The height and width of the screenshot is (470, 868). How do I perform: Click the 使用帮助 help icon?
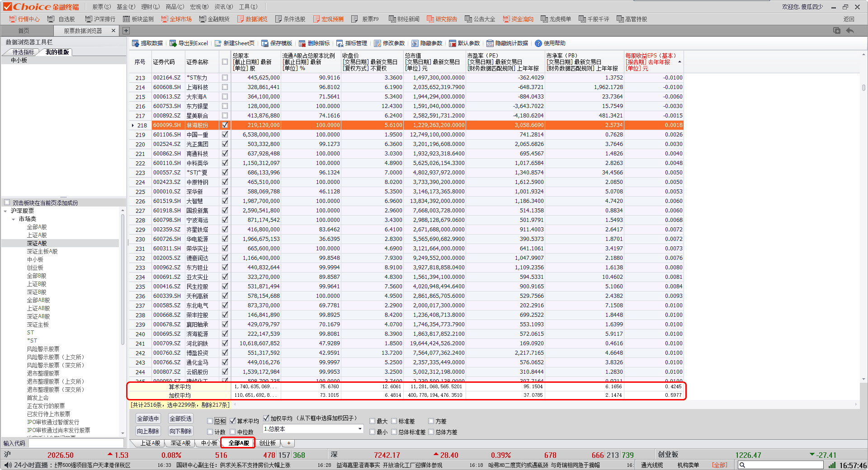point(538,43)
